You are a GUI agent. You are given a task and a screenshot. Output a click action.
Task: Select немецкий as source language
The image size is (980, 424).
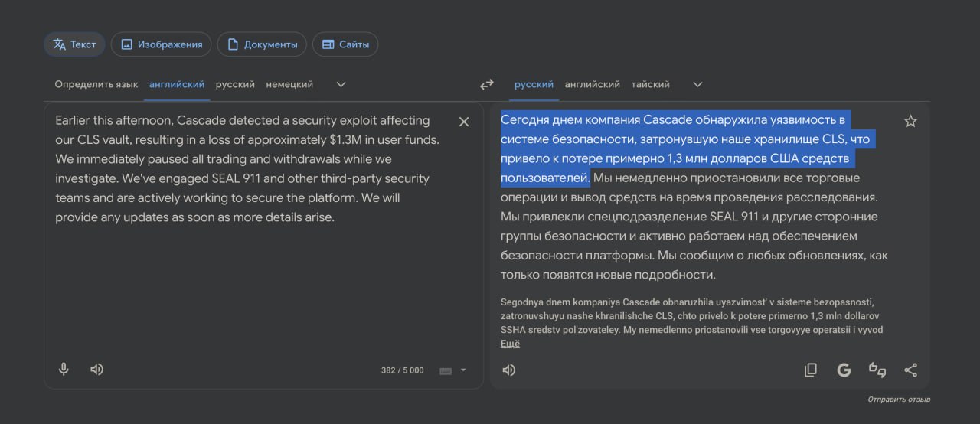pyautogui.click(x=289, y=84)
